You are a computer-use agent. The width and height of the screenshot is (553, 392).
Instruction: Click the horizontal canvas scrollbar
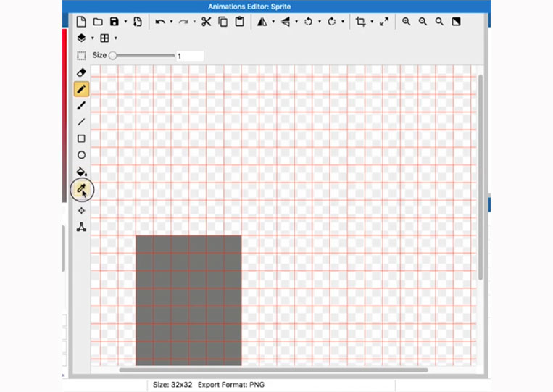[274, 370]
